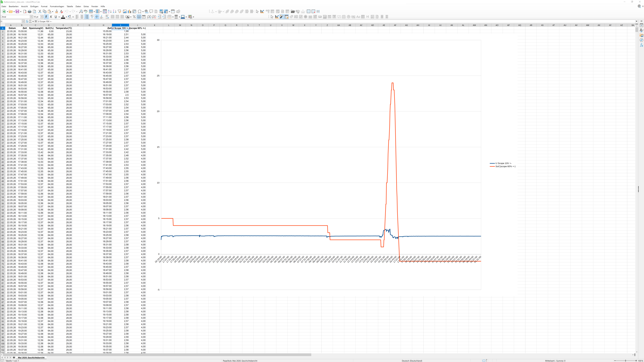
Task: Open the Formatvorlagen menu
Action: (x=57, y=7)
